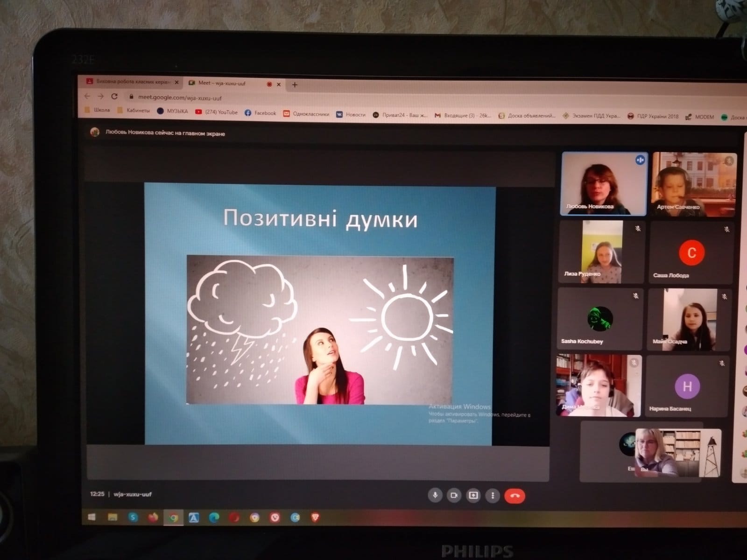Expand the Школа bookmarks folder

click(97, 110)
